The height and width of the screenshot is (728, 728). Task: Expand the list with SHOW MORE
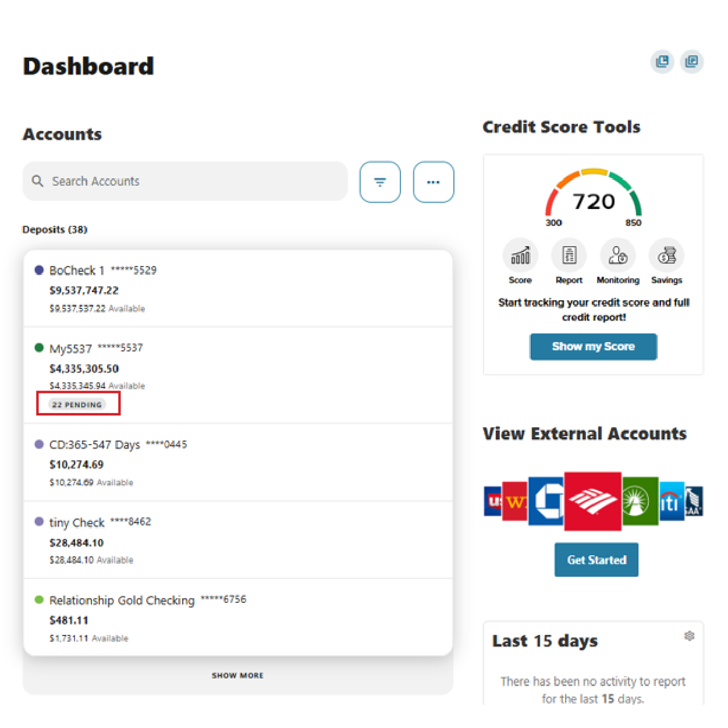[x=237, y=676]
